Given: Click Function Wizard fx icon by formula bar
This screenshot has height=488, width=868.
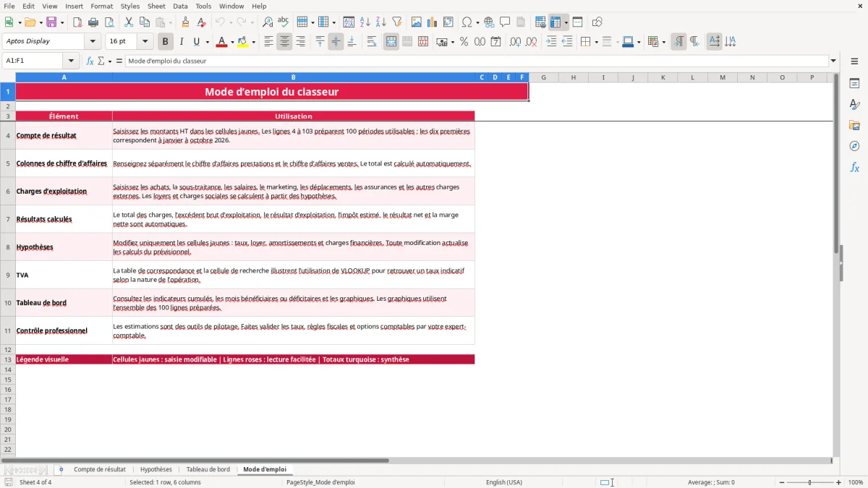Looking at the screenshot, I should 90,61.
